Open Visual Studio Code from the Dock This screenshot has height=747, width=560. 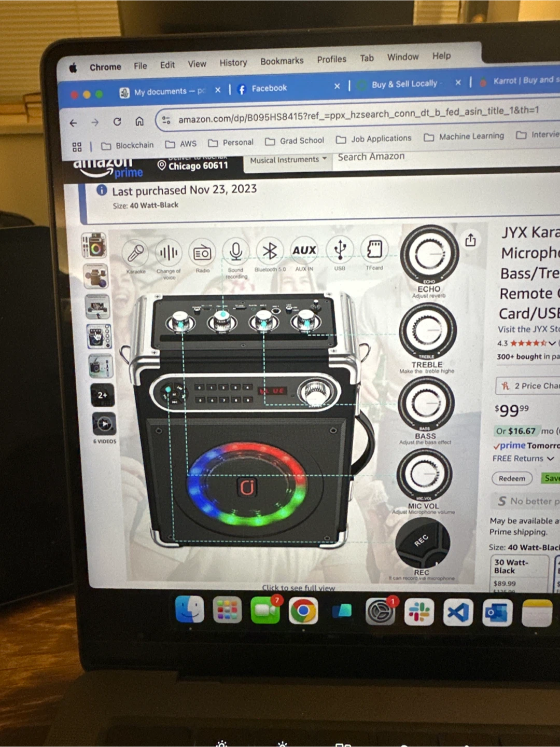pos(458,613)
